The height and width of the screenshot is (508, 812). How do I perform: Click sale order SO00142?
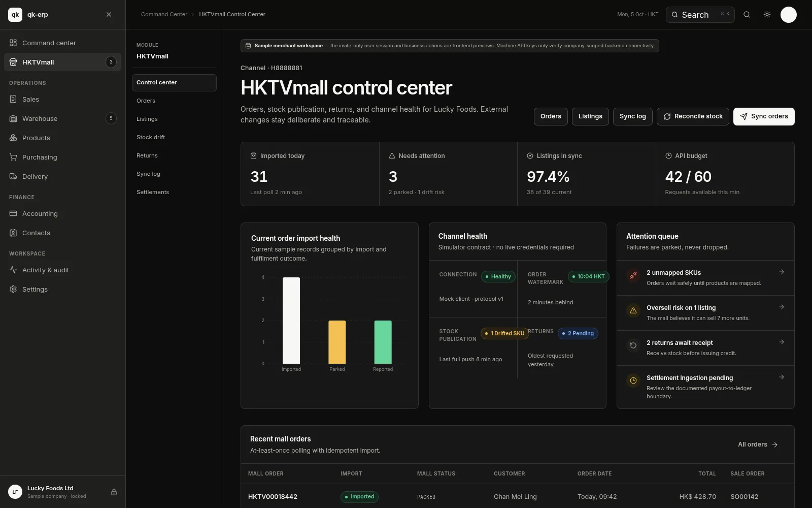coord(744,496)
